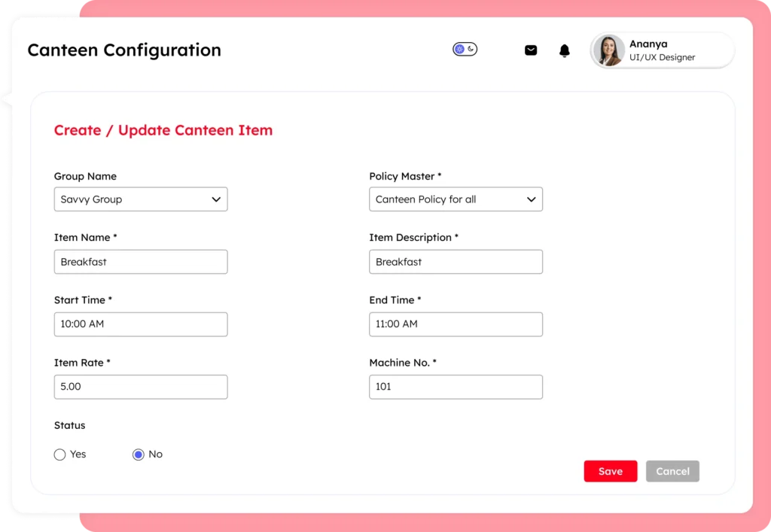771x532 pixels.
Task: Toggle the light/dark theme switch
Action: coord(465,49)
